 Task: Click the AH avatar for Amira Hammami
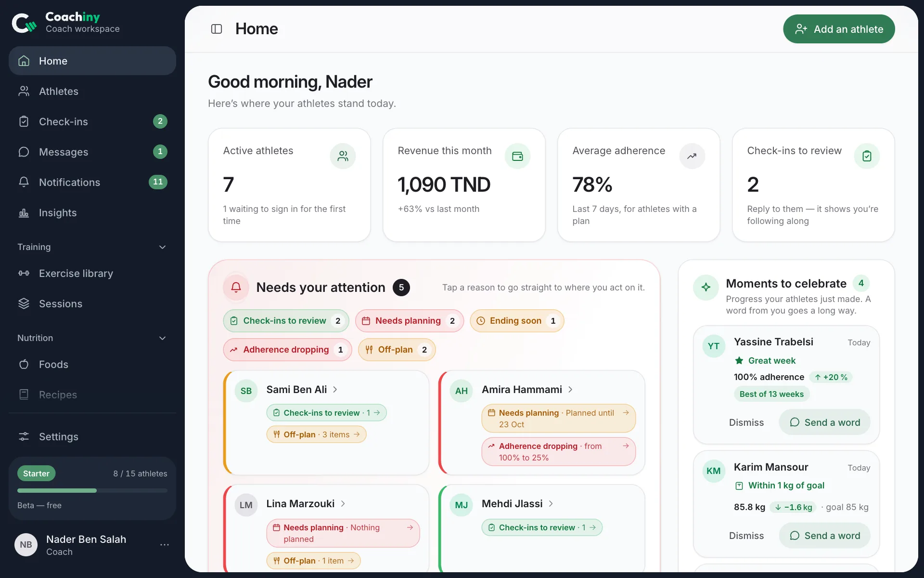(462, 391)
